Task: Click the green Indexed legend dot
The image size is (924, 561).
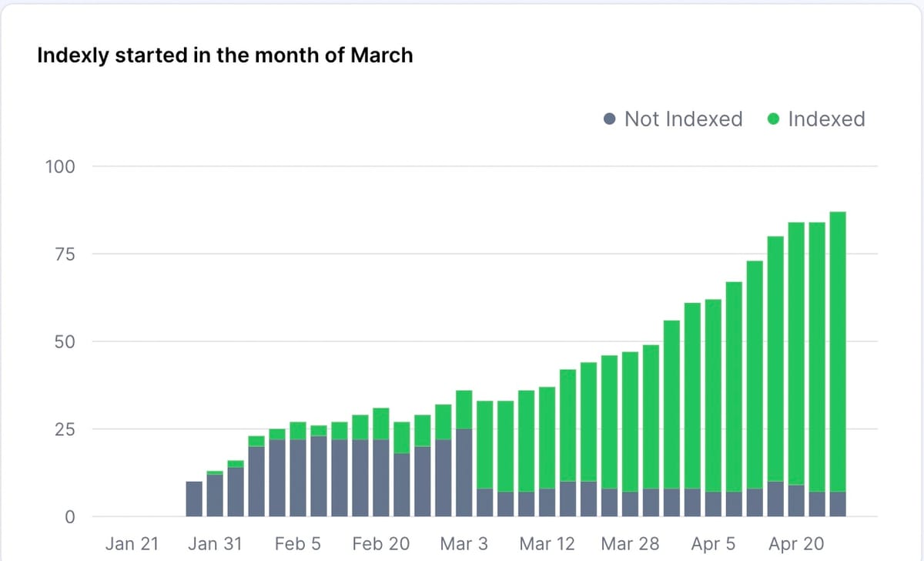Action: (774, 119)
